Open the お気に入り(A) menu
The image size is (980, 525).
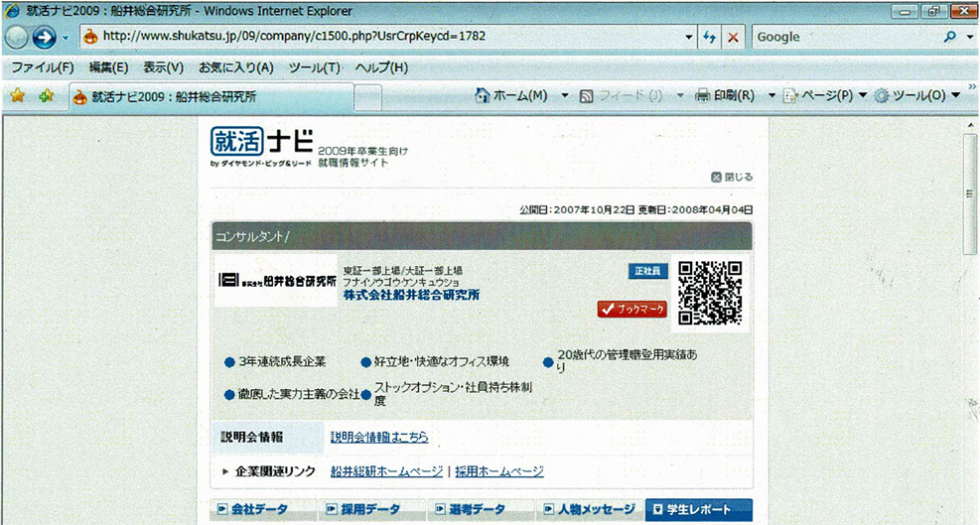236,67
